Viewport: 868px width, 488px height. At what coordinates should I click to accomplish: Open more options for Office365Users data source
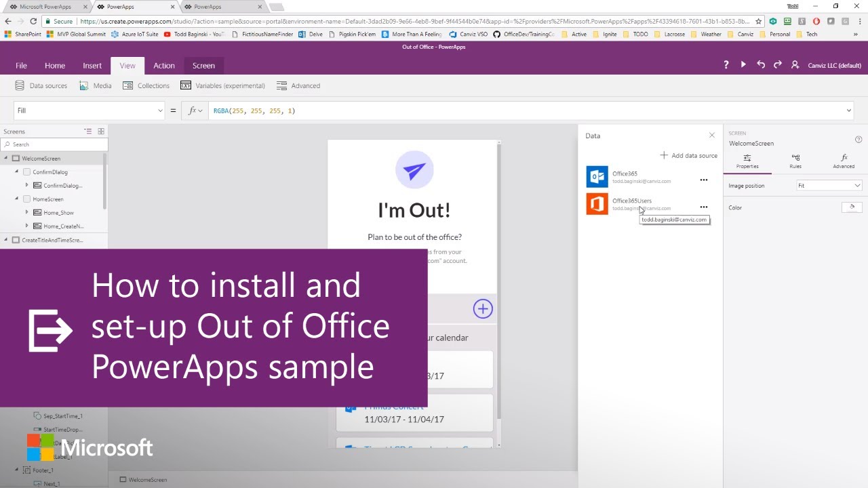pyautogui.click(x=704, y=207)
